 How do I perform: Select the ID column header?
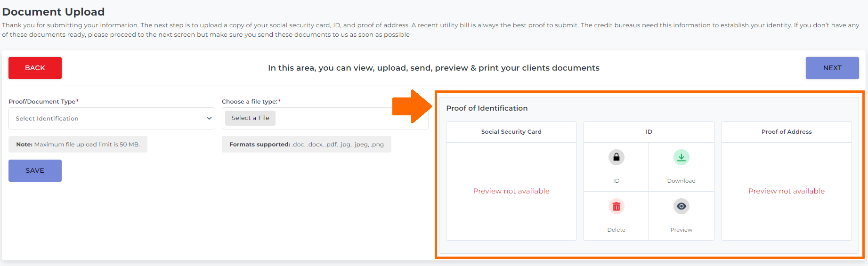tap(649, 132)
